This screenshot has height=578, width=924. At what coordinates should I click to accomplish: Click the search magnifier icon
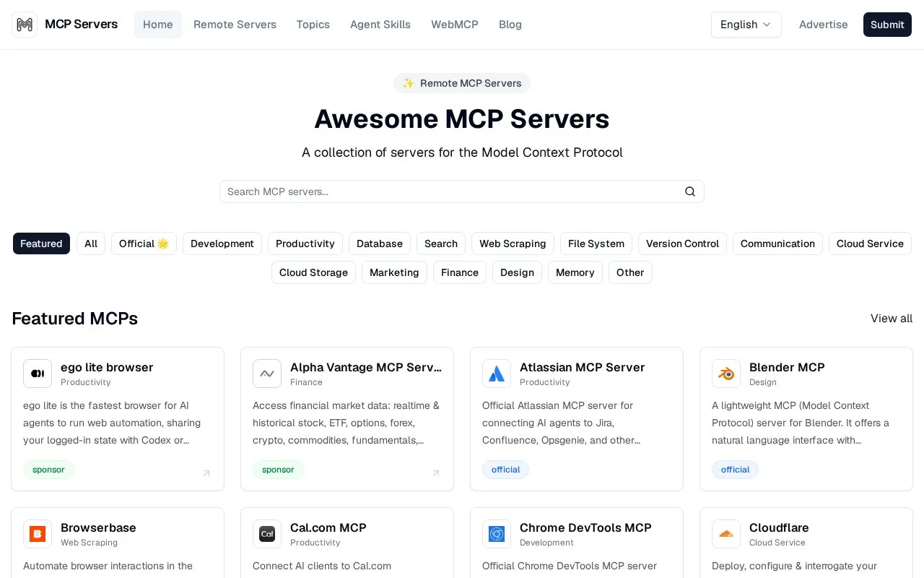(x=690, y=191)
